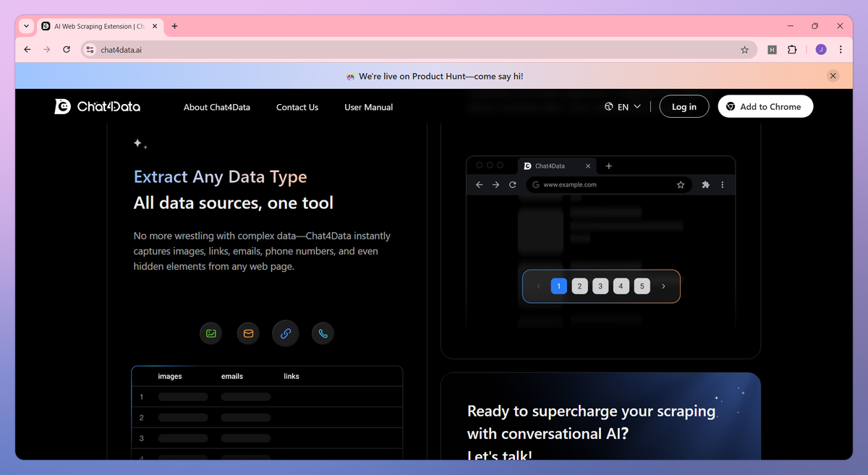Click the mock browser star icon
This screenshot has width=868, height=475.
[x=681, y=185]
